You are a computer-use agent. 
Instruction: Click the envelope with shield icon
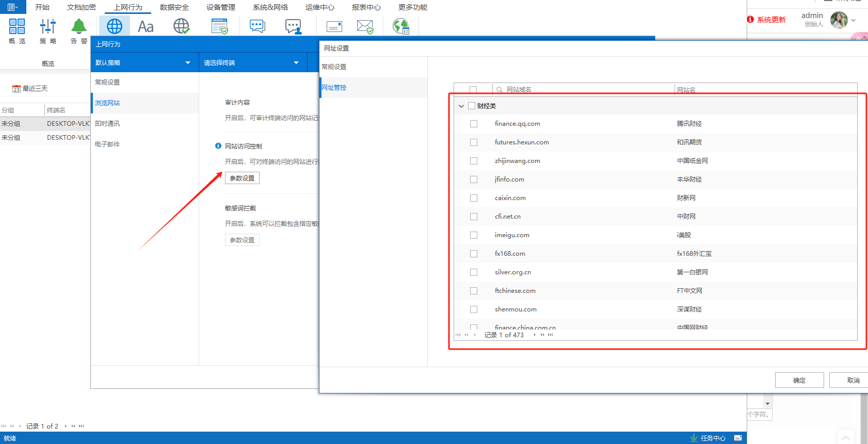[x=365, y=26]
